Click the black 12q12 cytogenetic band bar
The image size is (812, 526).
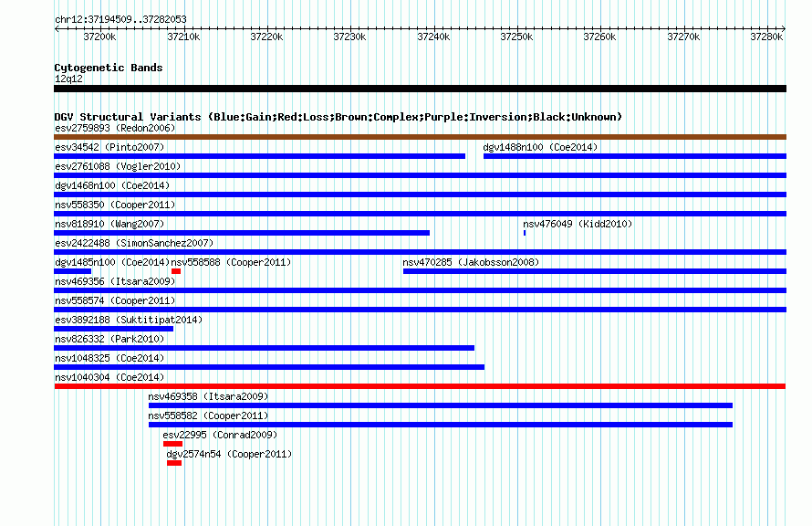coord(420,89)
